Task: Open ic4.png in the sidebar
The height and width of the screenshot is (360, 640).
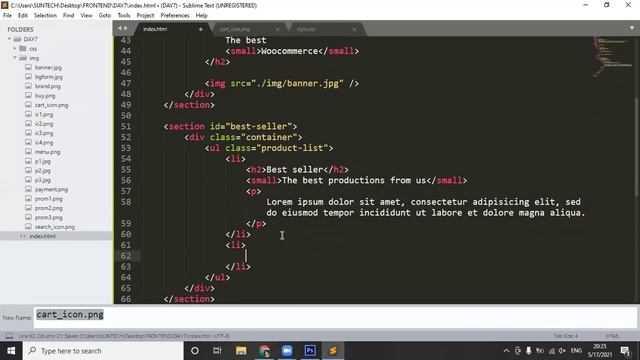Action: point(44,142)
